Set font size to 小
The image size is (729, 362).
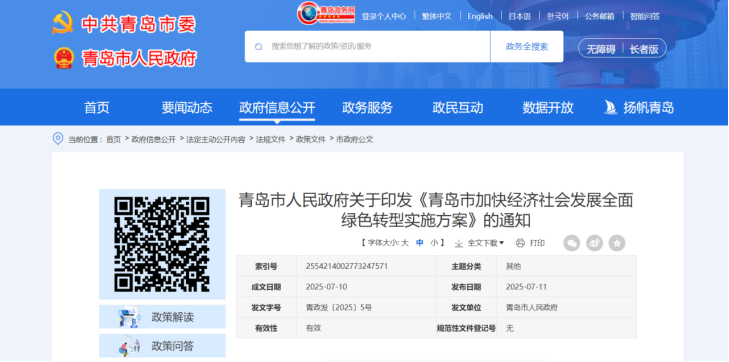[434, 243]
